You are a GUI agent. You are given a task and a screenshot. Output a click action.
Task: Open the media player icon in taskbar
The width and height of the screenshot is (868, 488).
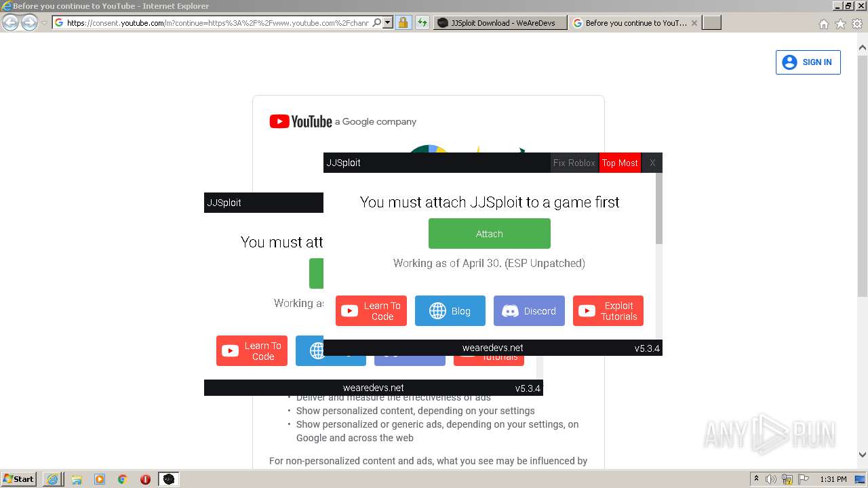100,479
